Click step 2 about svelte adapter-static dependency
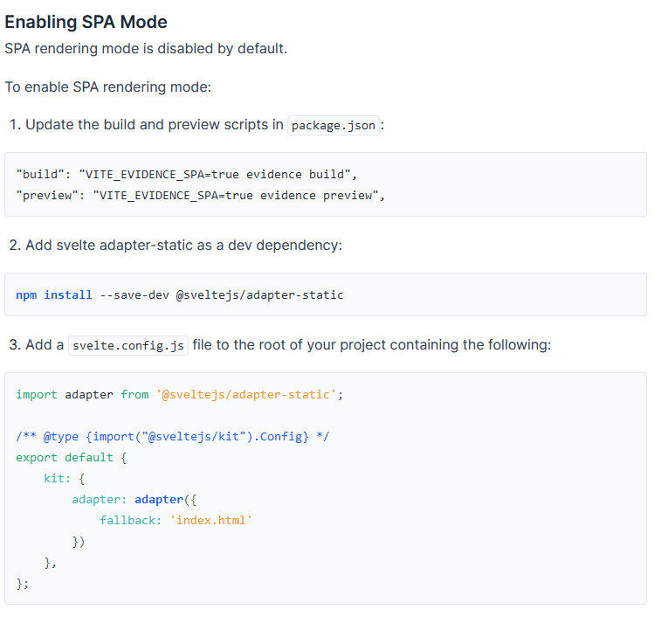 176,245
